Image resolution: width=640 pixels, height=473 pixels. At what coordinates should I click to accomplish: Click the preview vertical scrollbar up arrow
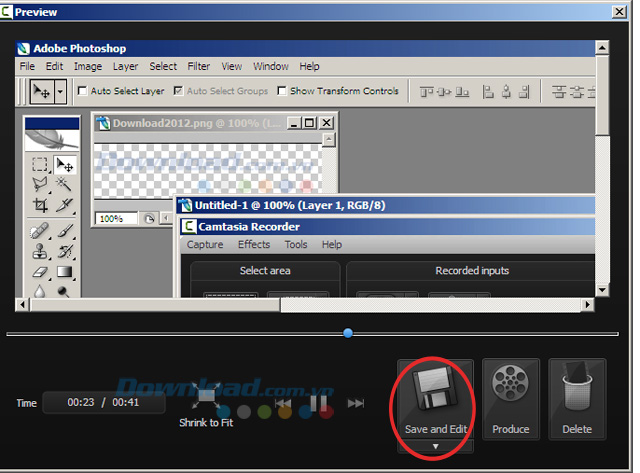(602, 48)
